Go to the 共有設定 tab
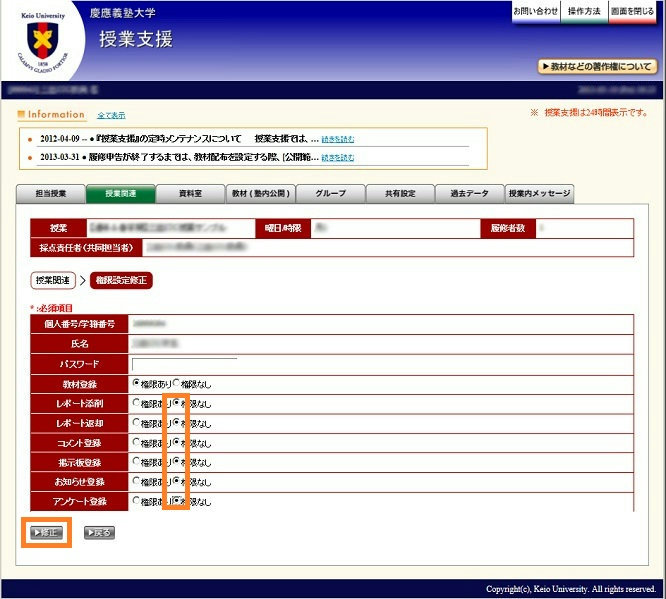Screen dimensions: 666x599 pyautogui.click(x=400, y=194)
